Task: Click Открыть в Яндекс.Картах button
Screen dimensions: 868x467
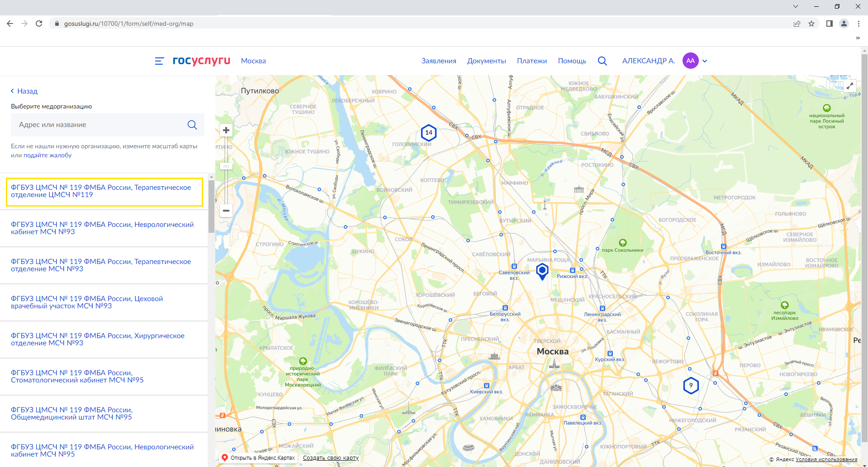Action: (x=258, y=458)
